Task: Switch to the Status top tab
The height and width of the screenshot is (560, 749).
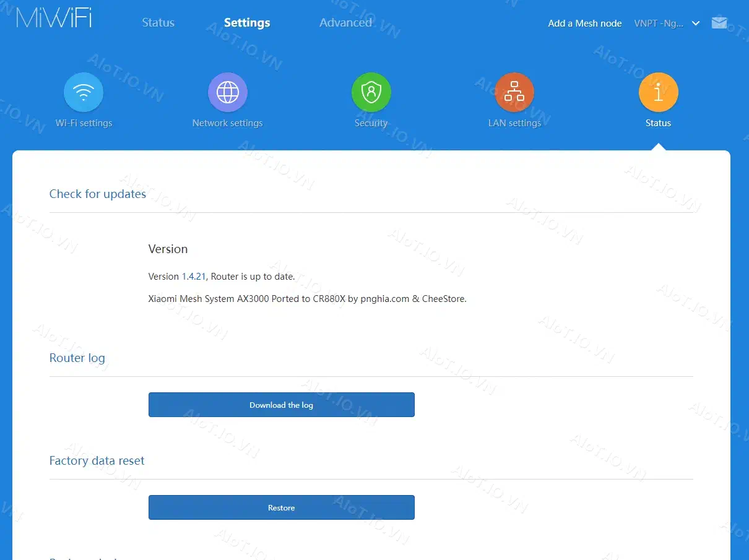Action: 158,23
